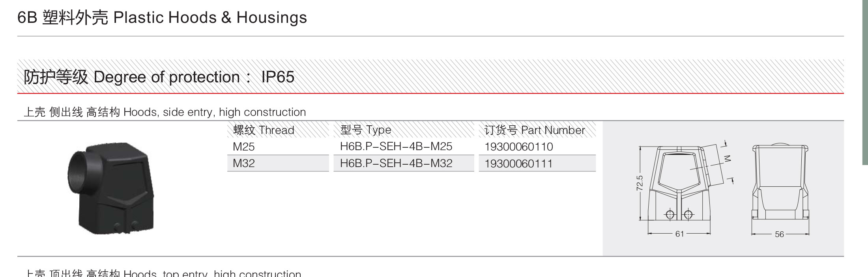Click the 72.5 height dimension label
This screenshot has height=277, width=868.
pyautogui.click(x=640, y=183)
